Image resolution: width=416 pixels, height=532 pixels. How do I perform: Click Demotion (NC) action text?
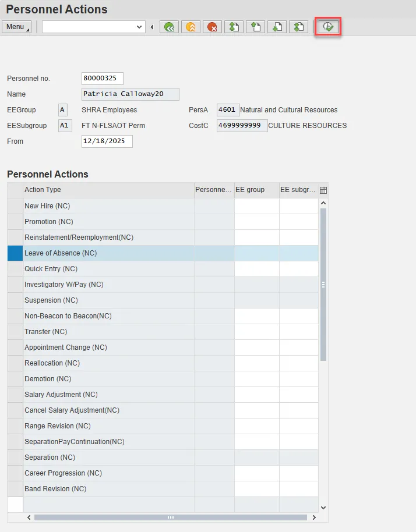point(48,379)
